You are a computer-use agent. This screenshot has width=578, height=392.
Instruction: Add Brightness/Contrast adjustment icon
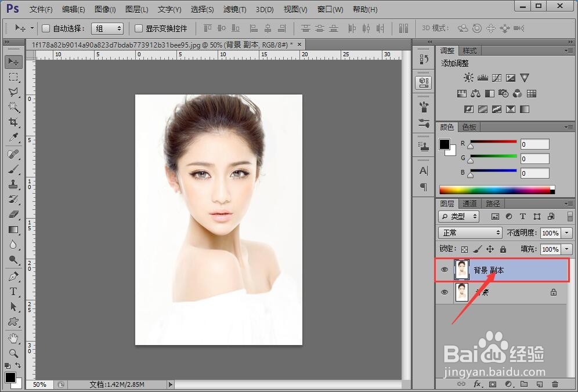[x=468, y=78]
